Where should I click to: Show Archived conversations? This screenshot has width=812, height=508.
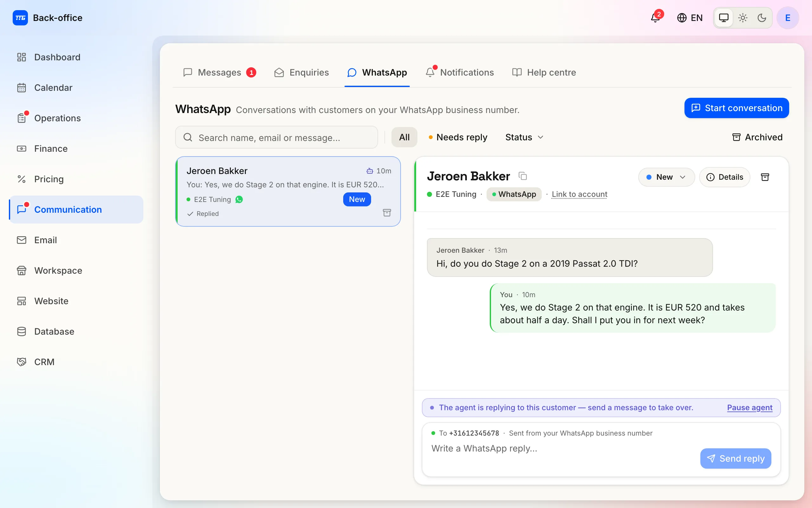point(757,137)
